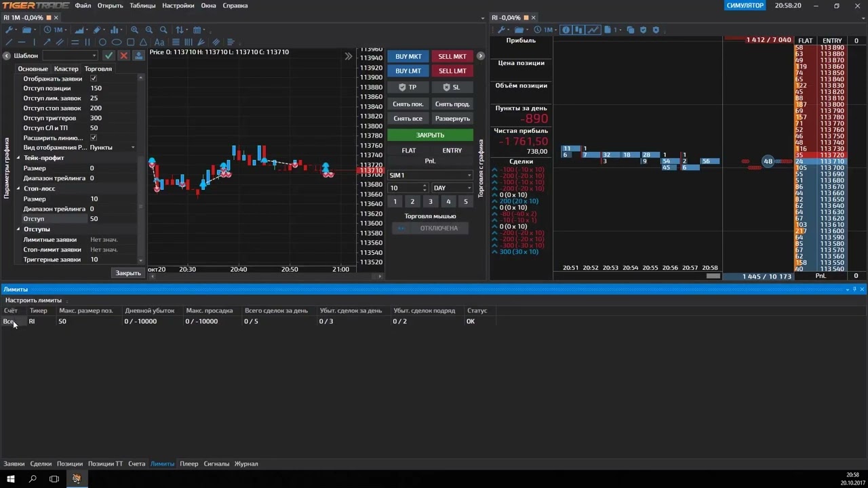Click the reset zoom magnifier

coord(163,30)
